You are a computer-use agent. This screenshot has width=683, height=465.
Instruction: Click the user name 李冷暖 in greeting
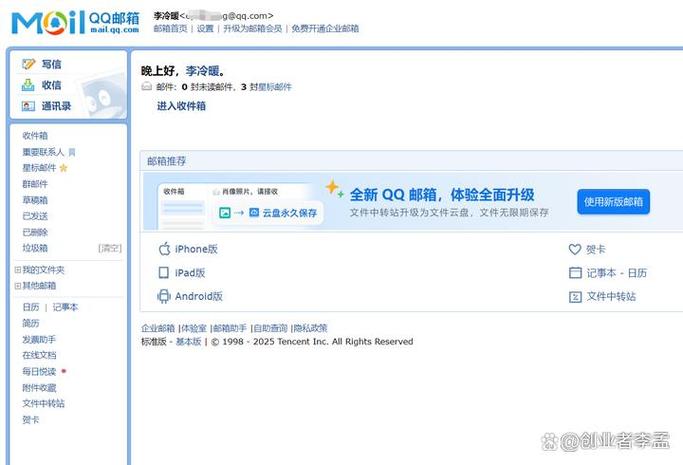click(x=203, y=71)
